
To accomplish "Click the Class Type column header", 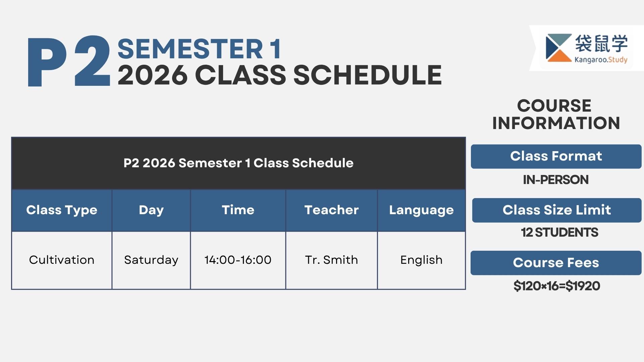I will 62,210.
